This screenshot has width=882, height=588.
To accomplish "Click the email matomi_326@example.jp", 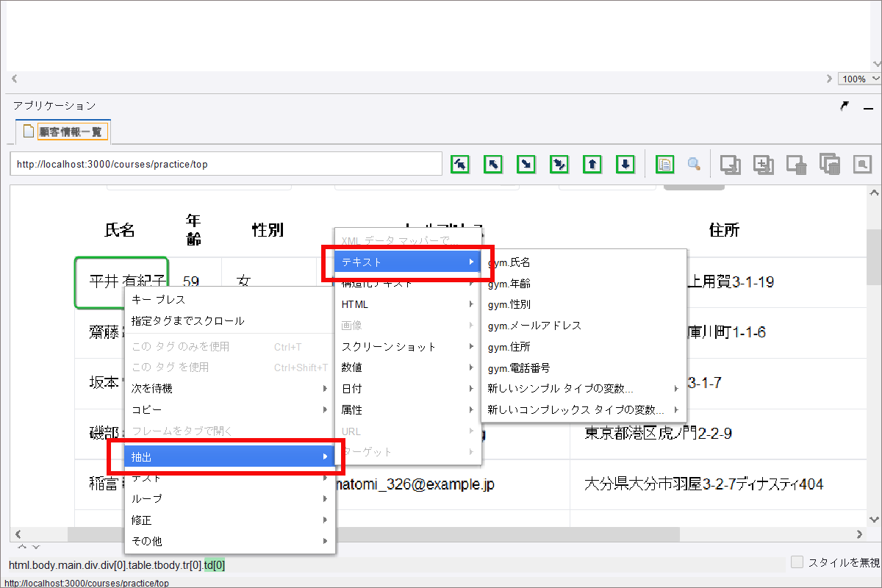I will coord(414,484).
